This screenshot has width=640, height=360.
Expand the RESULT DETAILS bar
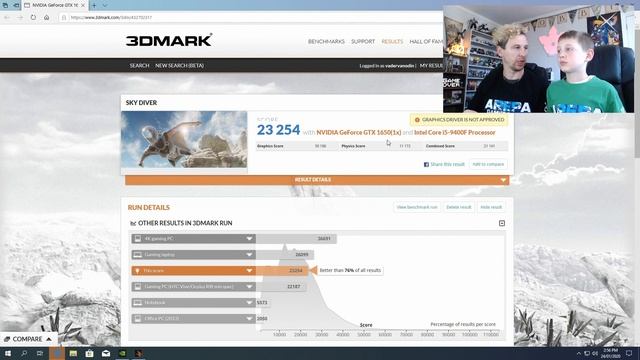coord(317,180)
